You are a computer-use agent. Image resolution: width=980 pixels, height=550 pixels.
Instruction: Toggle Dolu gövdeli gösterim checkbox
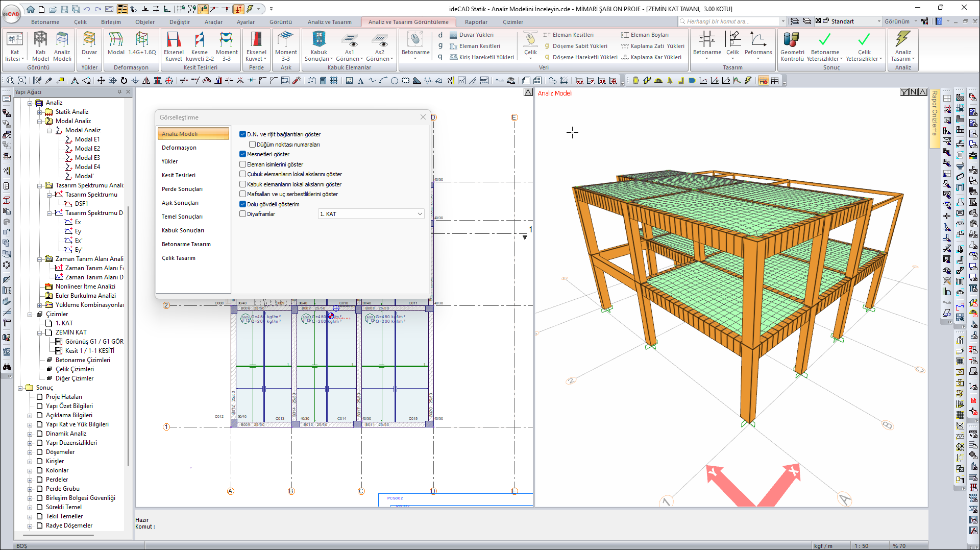pyautogui.click(x=243, y=204)
